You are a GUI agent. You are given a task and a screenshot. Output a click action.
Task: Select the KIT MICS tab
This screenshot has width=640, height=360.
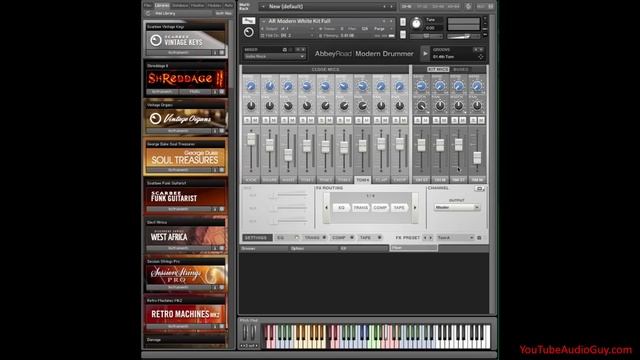pos(438,69)
